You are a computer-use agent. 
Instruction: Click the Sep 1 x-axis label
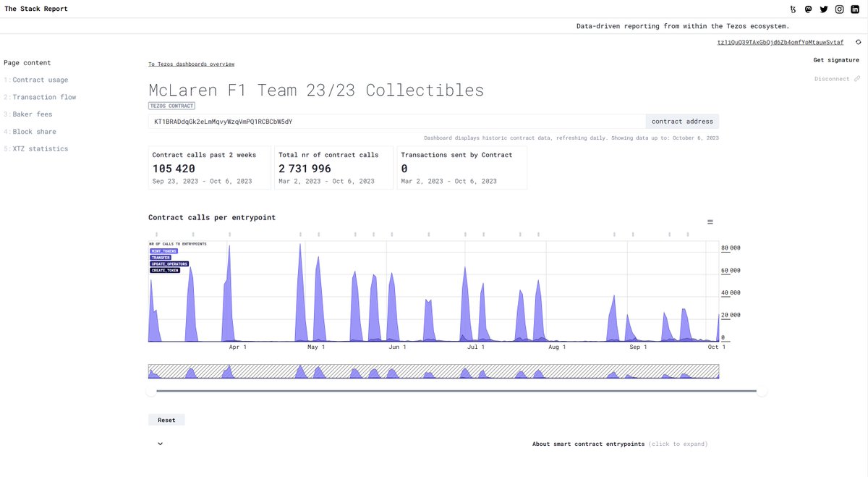(638, 347)
